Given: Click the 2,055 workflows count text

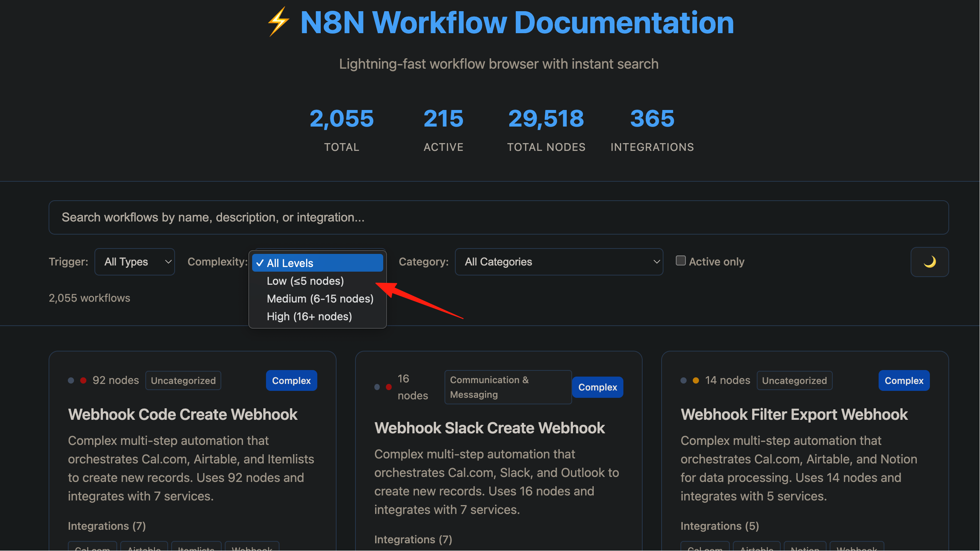Looking at the screenshot, I should (89, 298).
